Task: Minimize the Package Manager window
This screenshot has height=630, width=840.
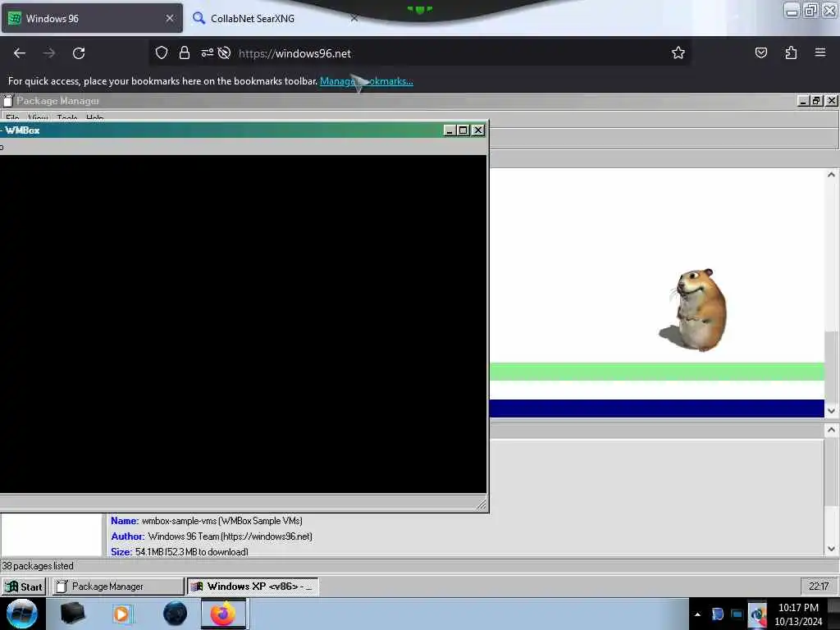Action: (x=803, y=101)
